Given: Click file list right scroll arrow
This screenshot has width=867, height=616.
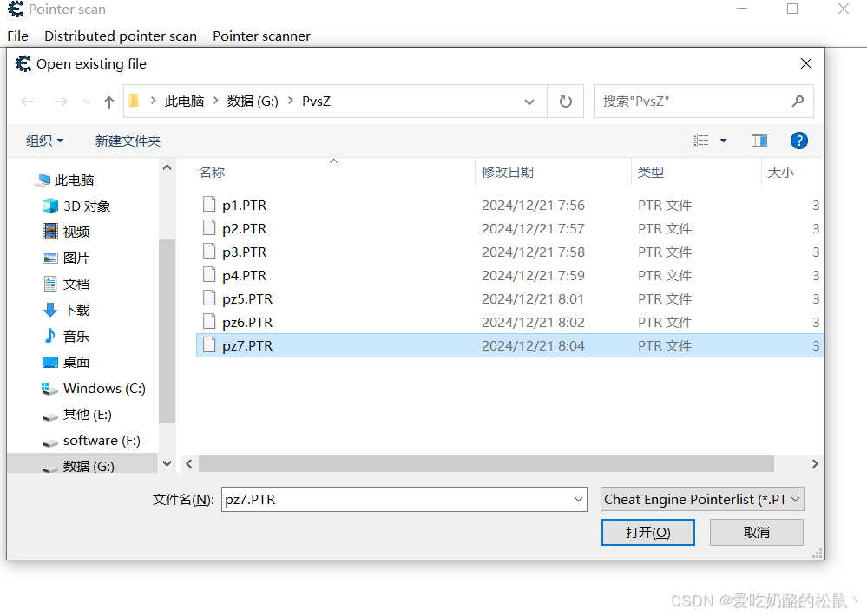Looking at the screenshot, I should 814,464.
